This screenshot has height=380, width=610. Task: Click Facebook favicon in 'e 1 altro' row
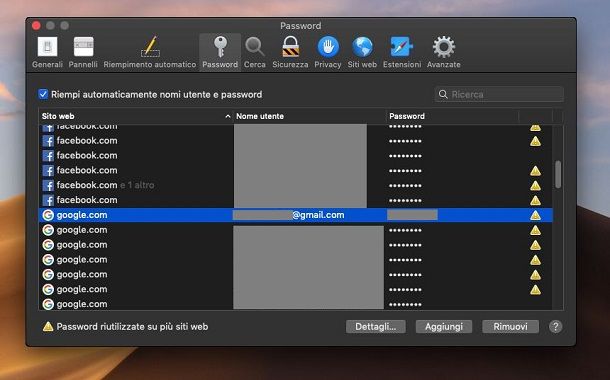pos(48,186)
